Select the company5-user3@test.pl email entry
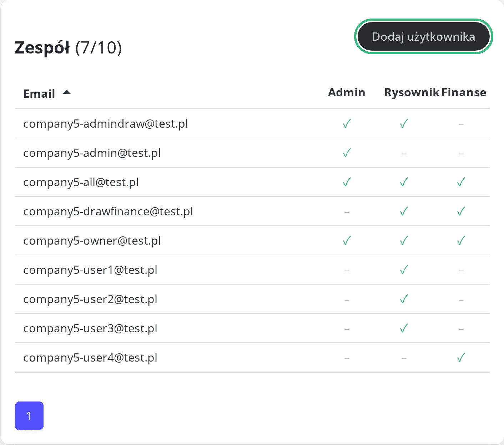 tap(90, 328)
